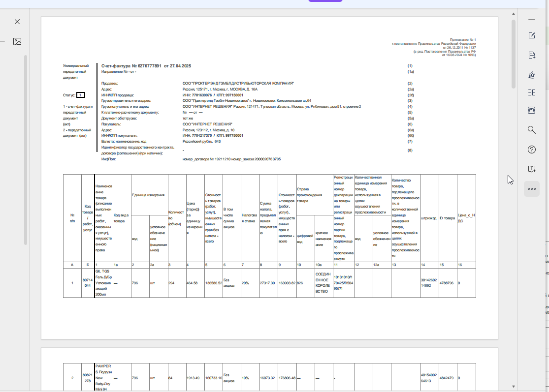Click currency text 'Российский рубль, 643'
This screenshot has width=549, height=392.
[x=202, y=142]
